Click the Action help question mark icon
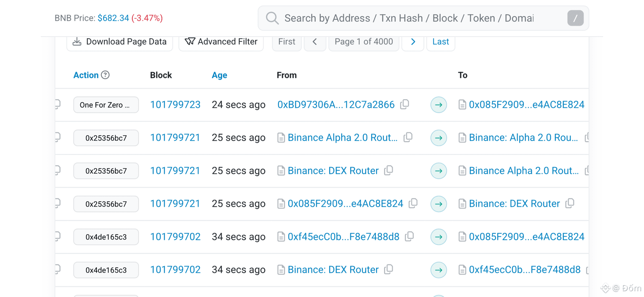 (105, 75)
